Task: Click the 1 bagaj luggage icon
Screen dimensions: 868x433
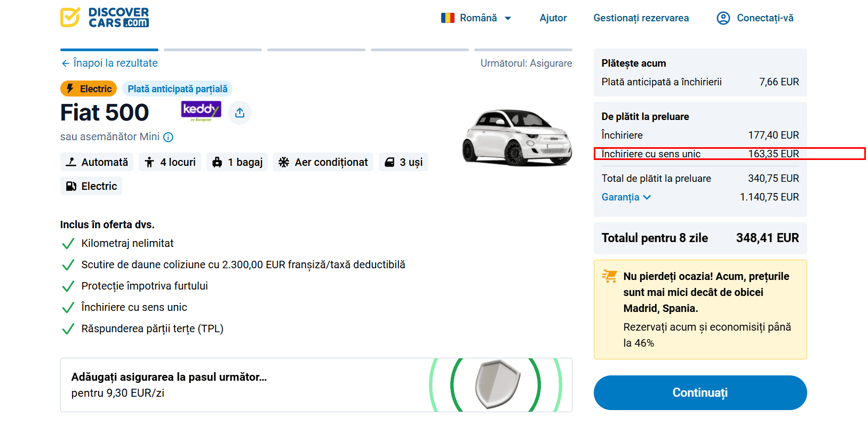Action: click(217, 162)
